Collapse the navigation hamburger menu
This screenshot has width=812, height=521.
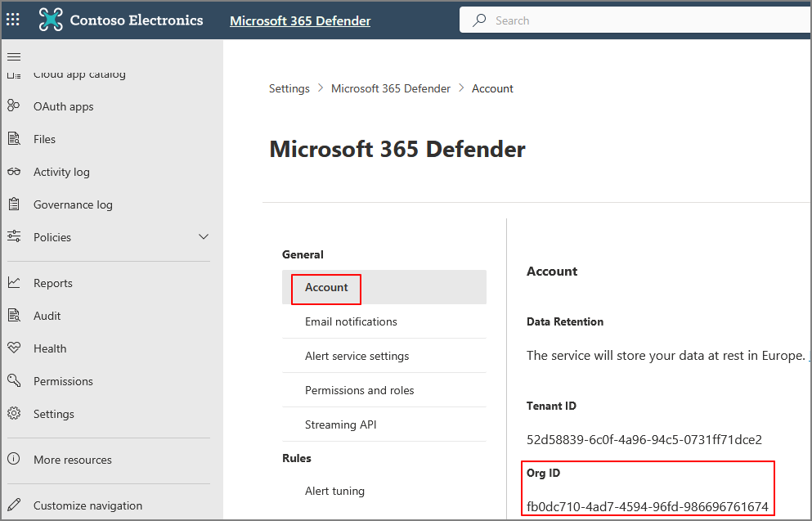pyautogui.click(x=14, y=56)
